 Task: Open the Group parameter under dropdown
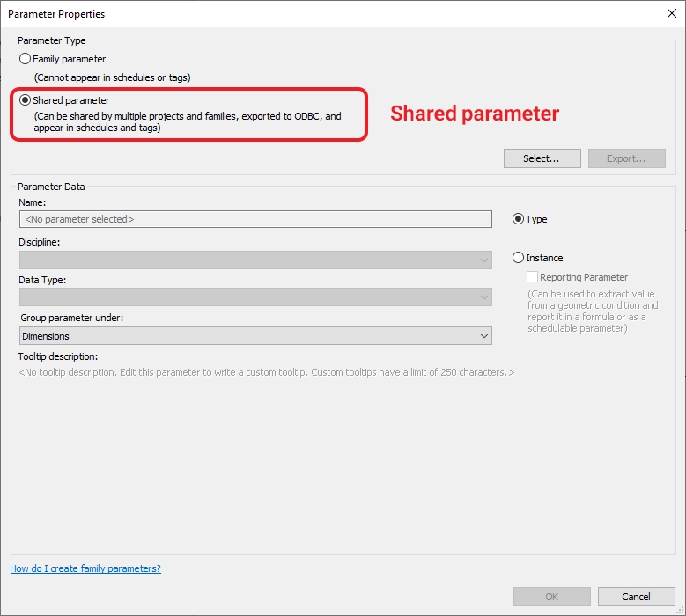click(x=255, y=336)
